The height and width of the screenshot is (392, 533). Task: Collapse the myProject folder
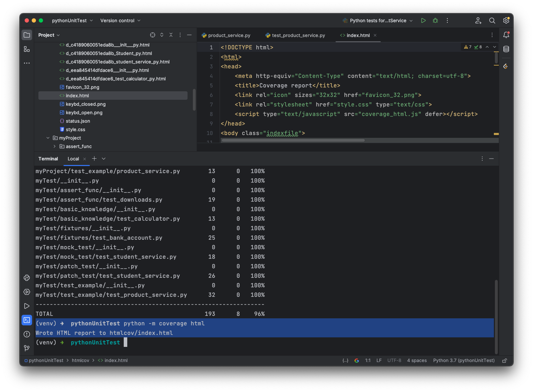(48, 138)
